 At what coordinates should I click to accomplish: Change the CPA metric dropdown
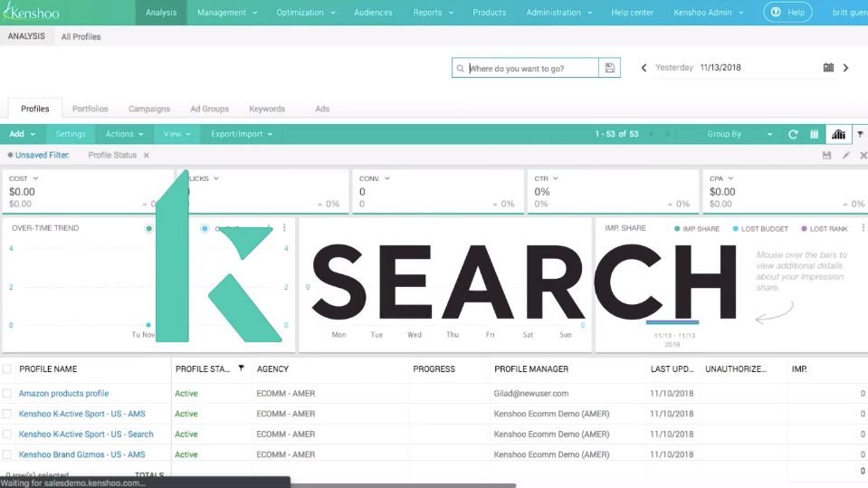coord(721,178)
